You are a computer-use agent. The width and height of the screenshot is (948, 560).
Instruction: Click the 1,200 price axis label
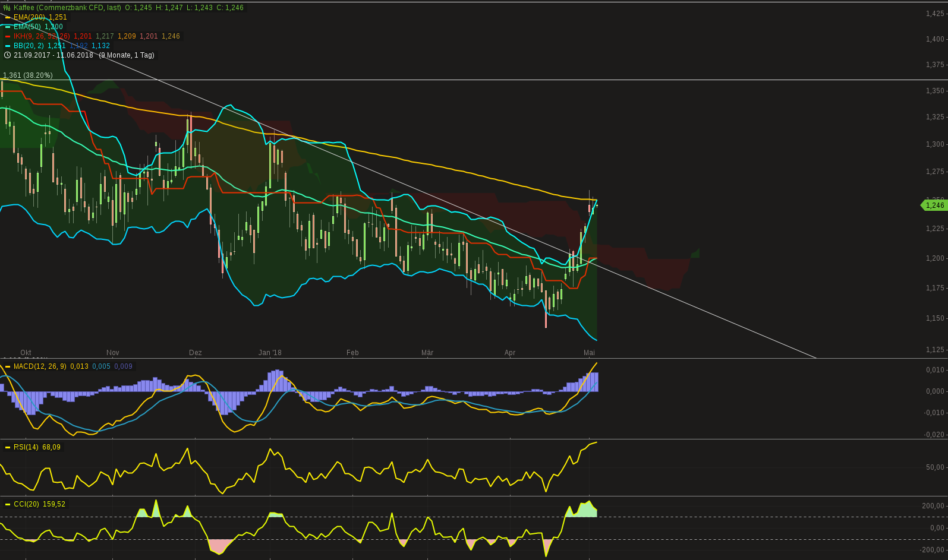(935, 258)
